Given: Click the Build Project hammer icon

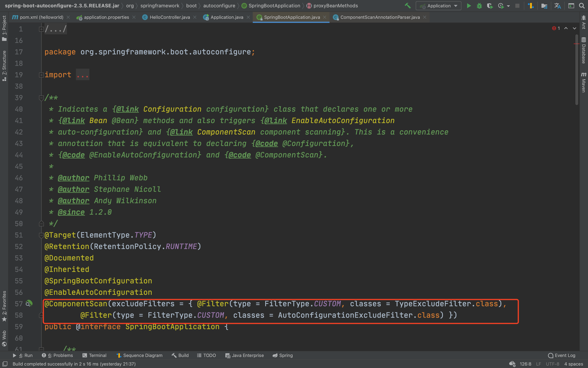Looking at the screenshot, I should tap(408, 6).
